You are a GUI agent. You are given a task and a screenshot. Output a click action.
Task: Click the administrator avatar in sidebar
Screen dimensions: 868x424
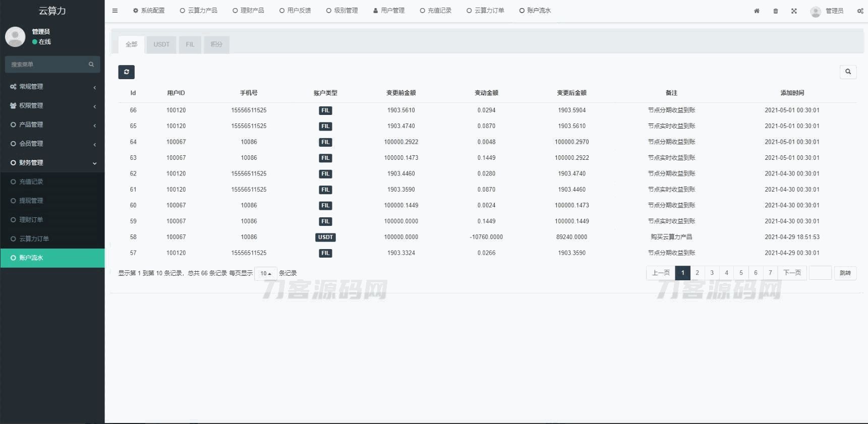(x=15, y=37)
